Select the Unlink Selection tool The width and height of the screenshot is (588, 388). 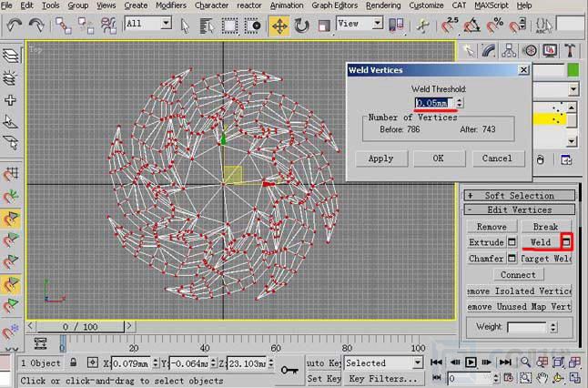pos(86,26)
